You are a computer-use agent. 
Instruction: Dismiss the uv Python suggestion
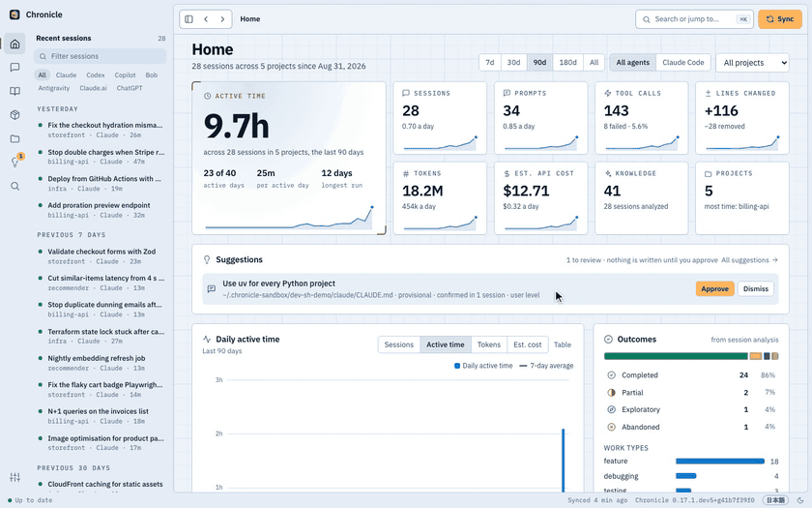(756, 288)
